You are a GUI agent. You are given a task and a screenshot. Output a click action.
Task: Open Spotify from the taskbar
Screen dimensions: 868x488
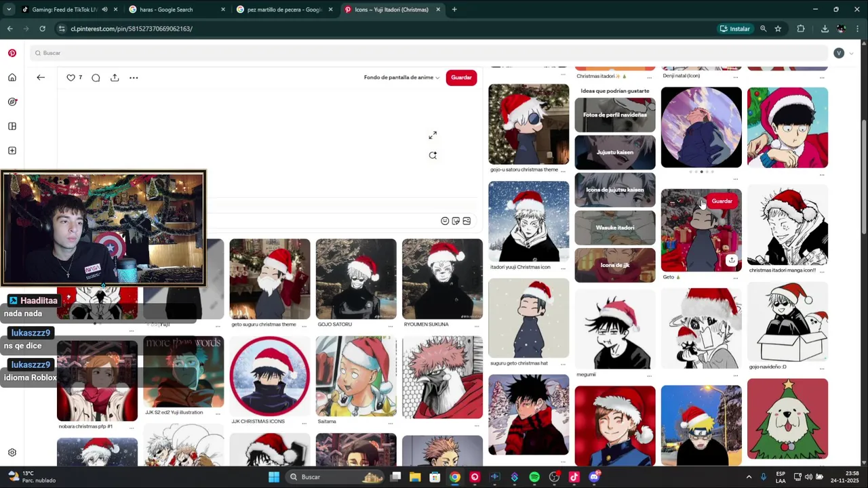point(534,477)
